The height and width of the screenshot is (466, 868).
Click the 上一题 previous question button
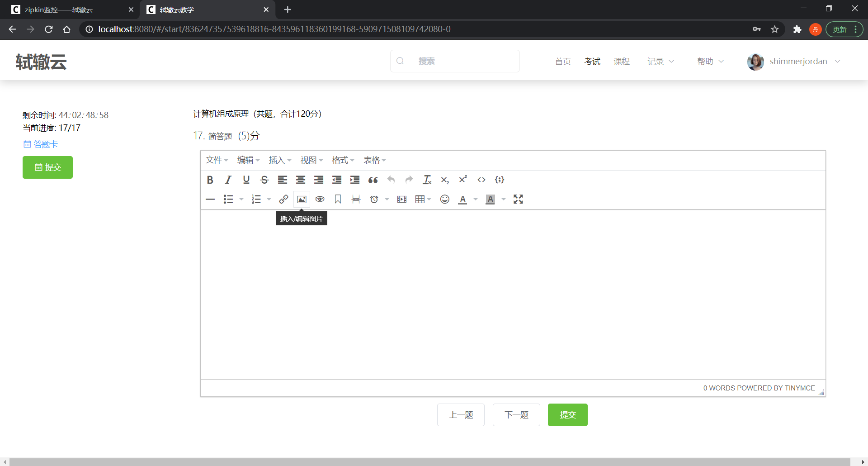coord(461,415)
